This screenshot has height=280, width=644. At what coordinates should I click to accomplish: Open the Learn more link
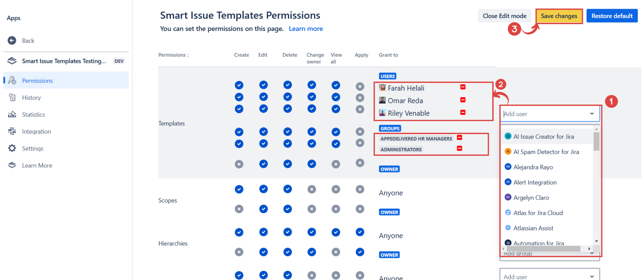(x=306, y=29)
